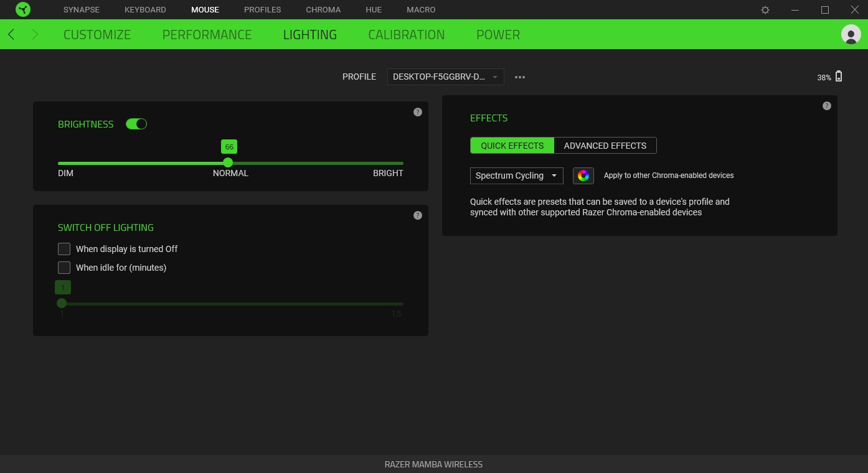Check 'When display is turned Off'

click(x=64, y=249)
